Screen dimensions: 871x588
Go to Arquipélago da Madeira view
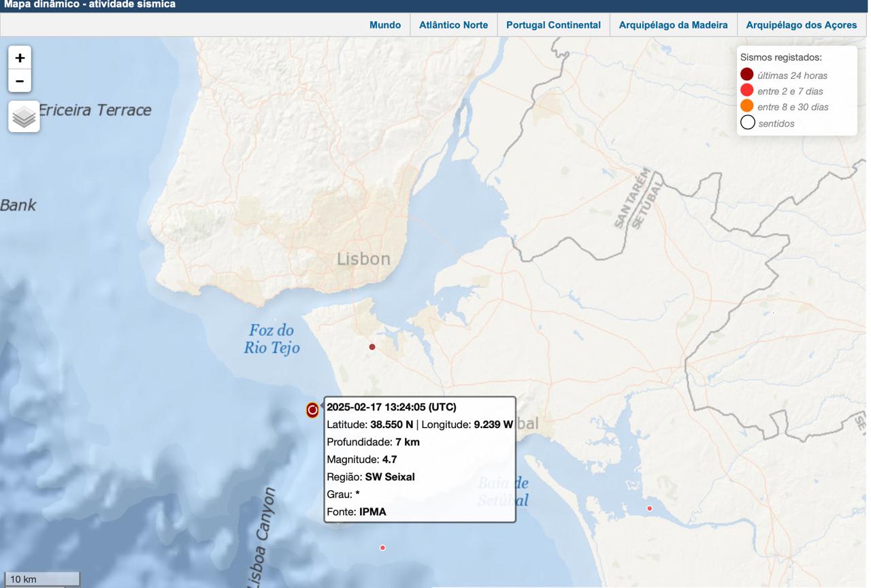673,24
